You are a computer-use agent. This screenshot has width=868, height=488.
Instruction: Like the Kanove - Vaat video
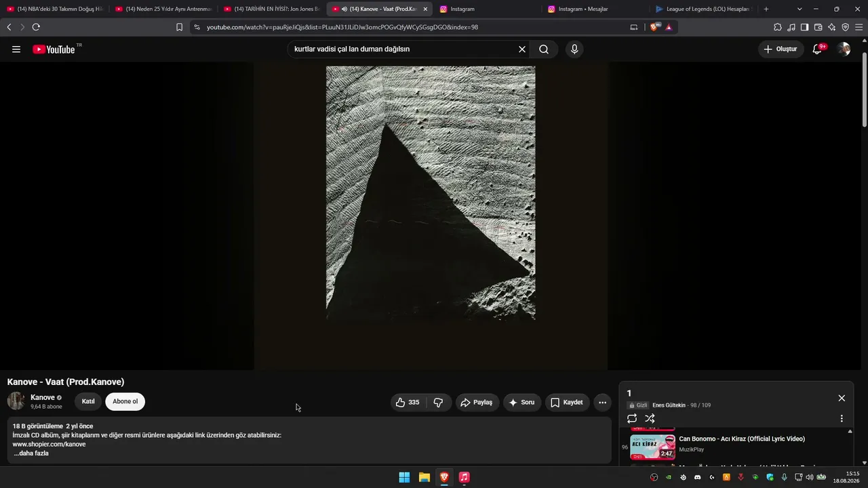click(x=408, y=402)
